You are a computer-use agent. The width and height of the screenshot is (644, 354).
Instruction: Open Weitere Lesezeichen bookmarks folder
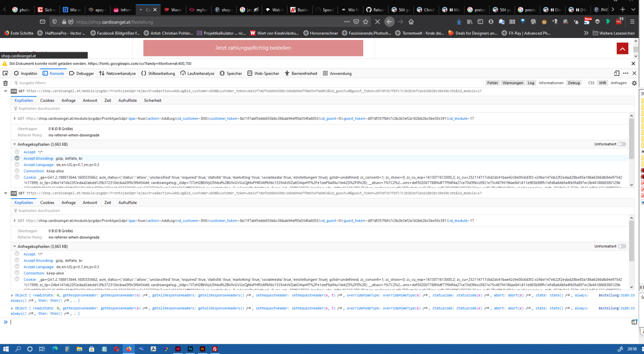click(x=614, y=33)
